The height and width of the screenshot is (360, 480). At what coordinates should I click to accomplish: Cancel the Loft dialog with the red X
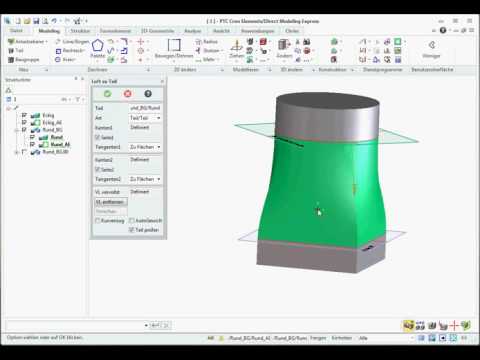127,94
